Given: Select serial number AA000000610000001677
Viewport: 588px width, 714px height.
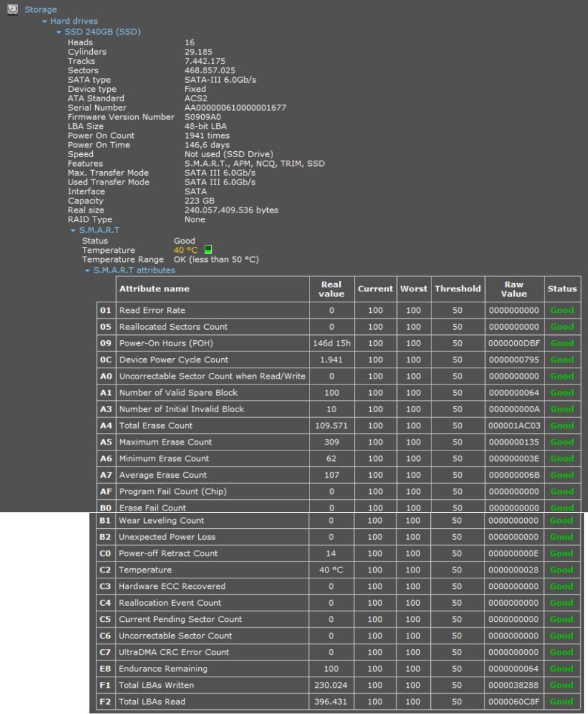Looking at the screenshot, I should point(236,108).
